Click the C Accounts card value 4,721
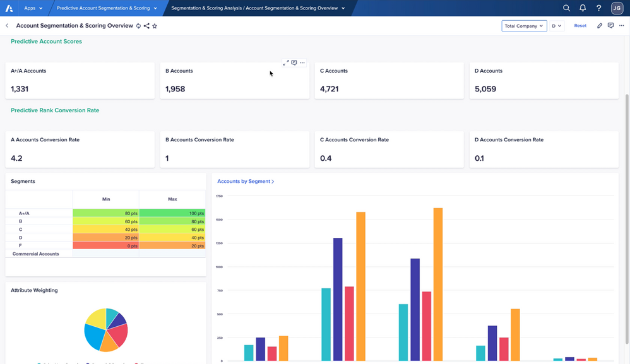630x364 pixels. tap(329, 89)
